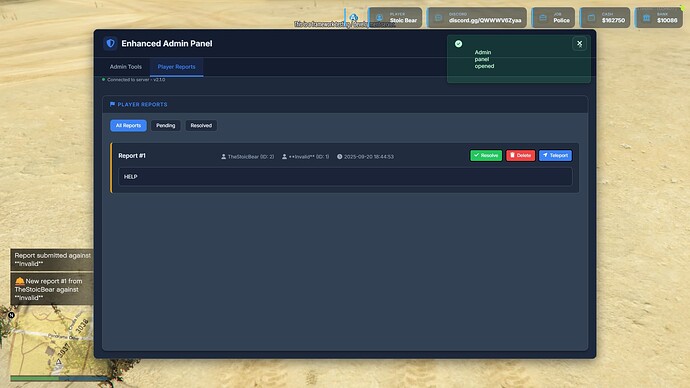Image resolution: width=690 pixels, height=388 pixels.
Task: Filter reports by Pending
Action: coord(165,125)
